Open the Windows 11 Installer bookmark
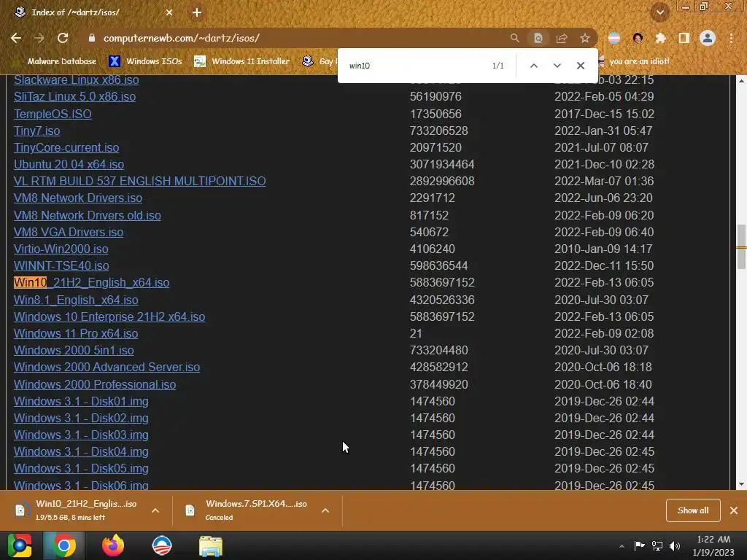This screenshot has height=560, width=747. (x=242, y=61)
